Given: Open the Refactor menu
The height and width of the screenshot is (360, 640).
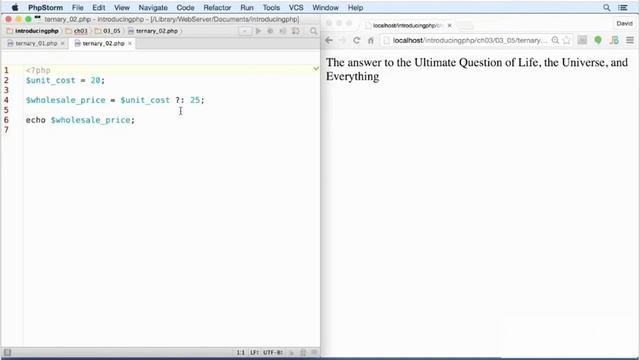Looking at the screenshot, I should click(217, 7).
